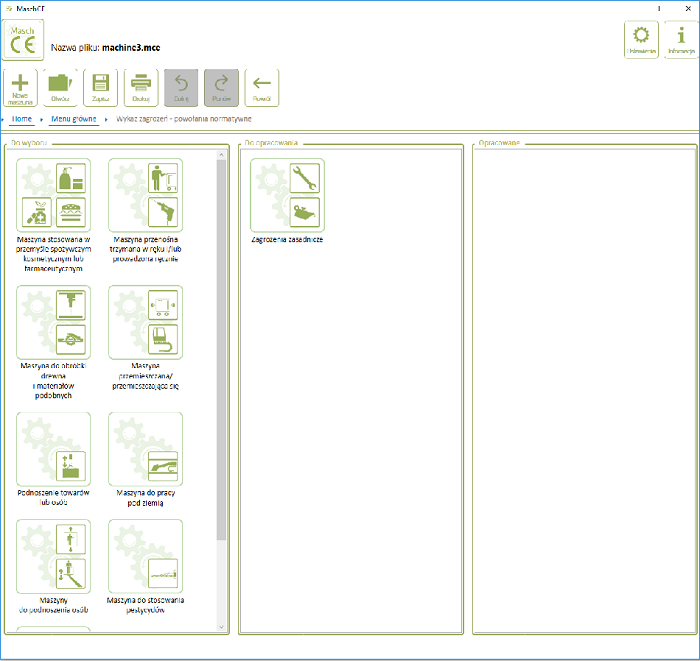
Task: Select the hand-held portable machine tile
Action: coord(146,195)
